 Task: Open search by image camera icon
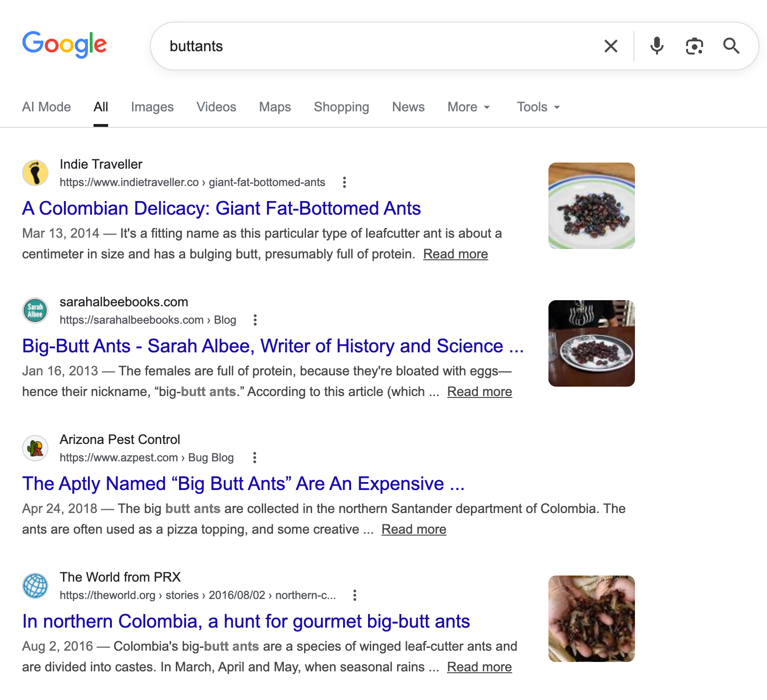694,46
